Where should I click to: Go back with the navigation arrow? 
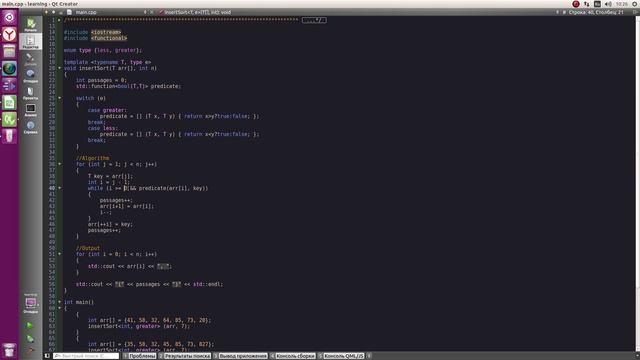pyautogui.click(x=47, y=12)
